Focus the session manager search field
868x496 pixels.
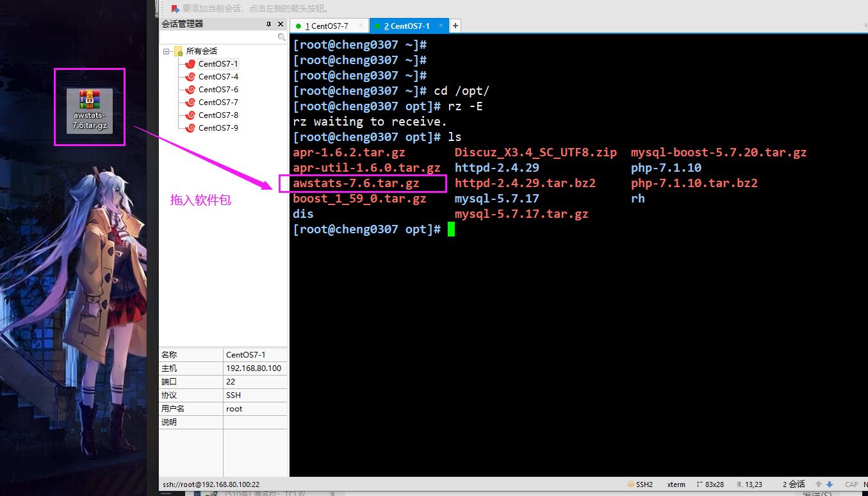coord(218,38)
